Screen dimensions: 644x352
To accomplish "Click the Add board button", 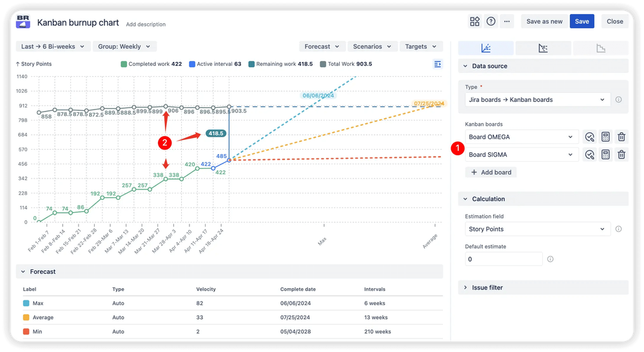I will (x=491, y=172).
